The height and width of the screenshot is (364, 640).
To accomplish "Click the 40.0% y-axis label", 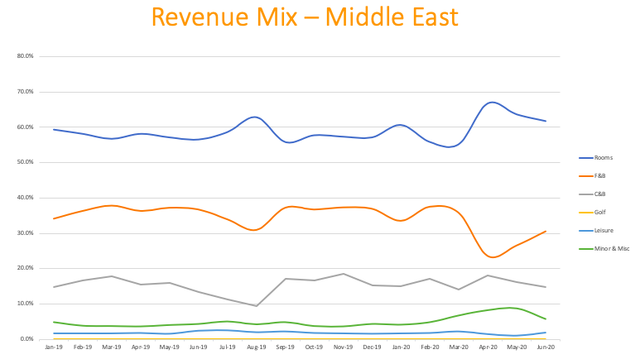I will (x=26, y=198).
